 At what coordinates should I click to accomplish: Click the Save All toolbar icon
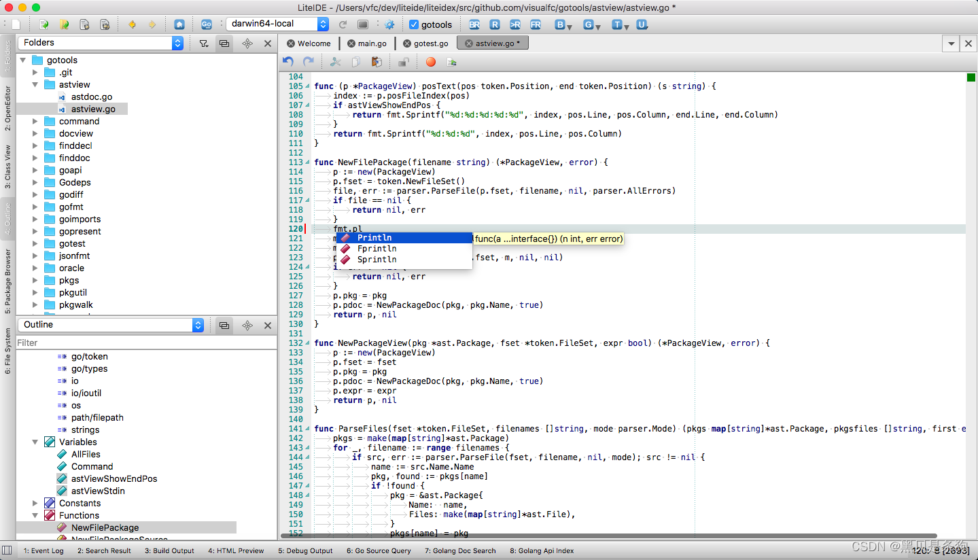tap(105, 24)
